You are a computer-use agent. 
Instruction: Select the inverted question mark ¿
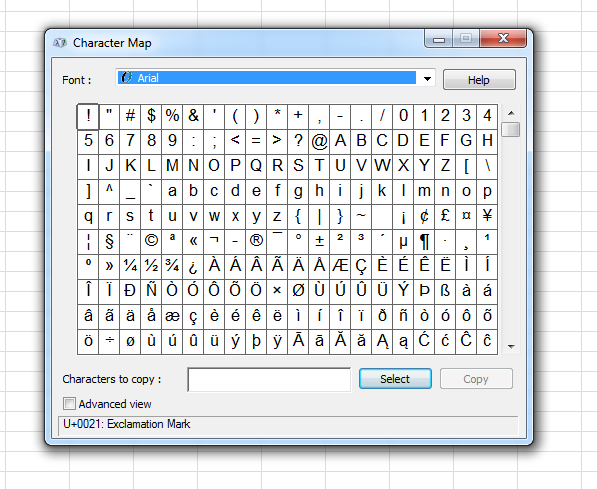[x=193, y=266]
